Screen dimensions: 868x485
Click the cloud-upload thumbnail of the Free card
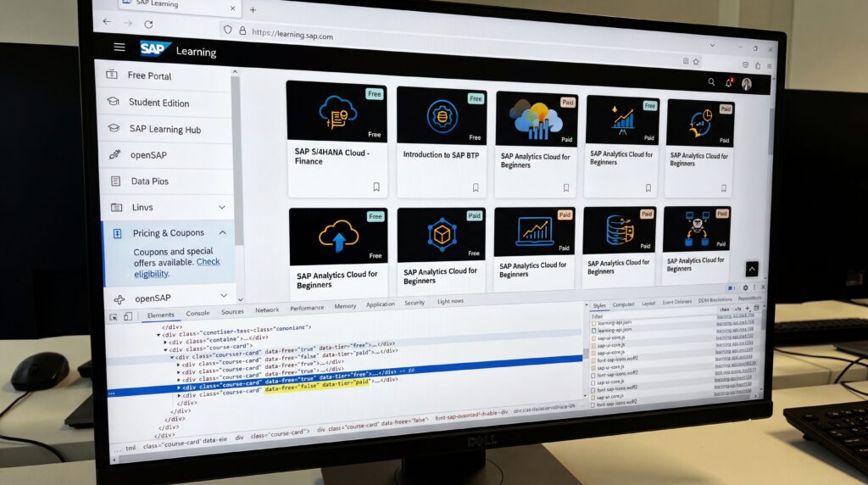pos(338,237)
